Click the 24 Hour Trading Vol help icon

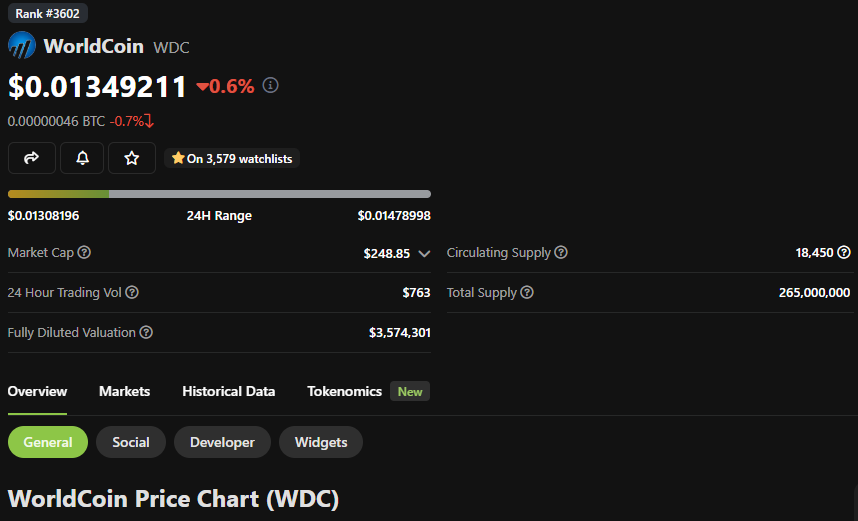coord(132,293)
